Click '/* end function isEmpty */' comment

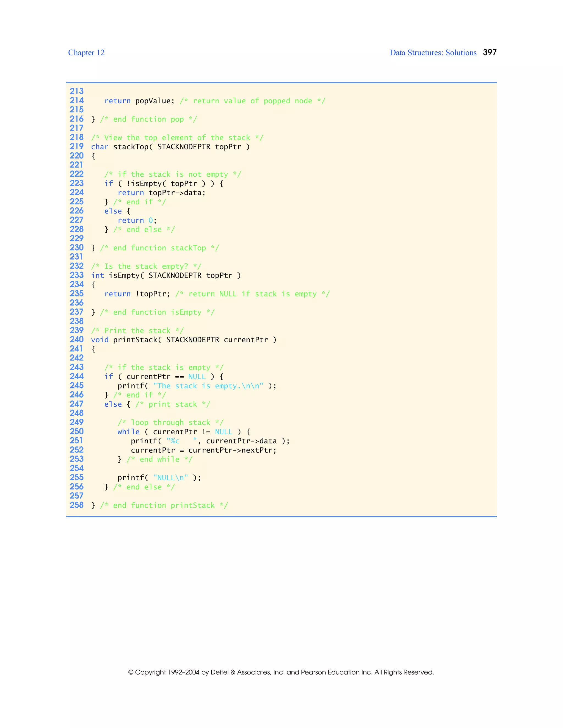click(x=157, y=312)
